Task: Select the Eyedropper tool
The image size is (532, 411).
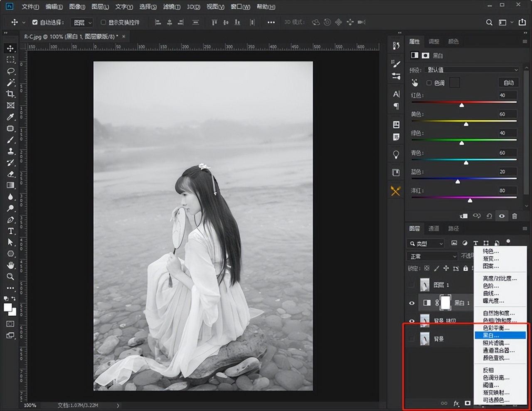Action: point(10,117)
